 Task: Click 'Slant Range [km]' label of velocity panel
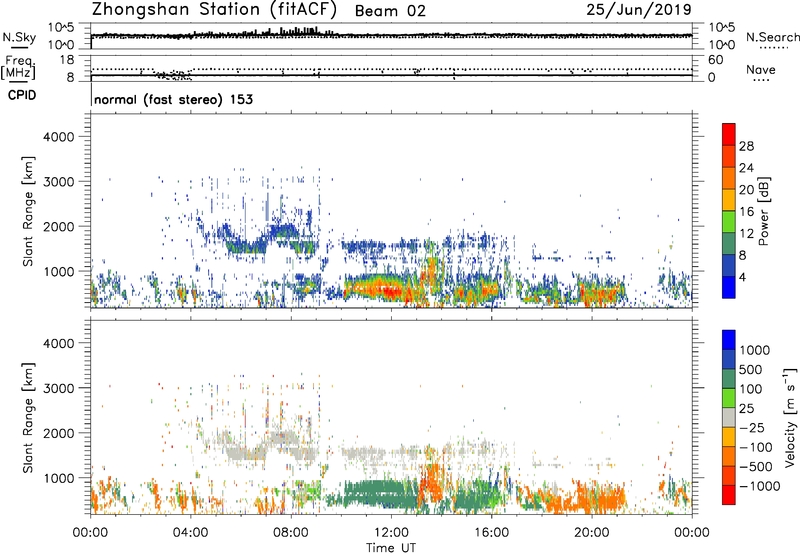tap(28, 417)
